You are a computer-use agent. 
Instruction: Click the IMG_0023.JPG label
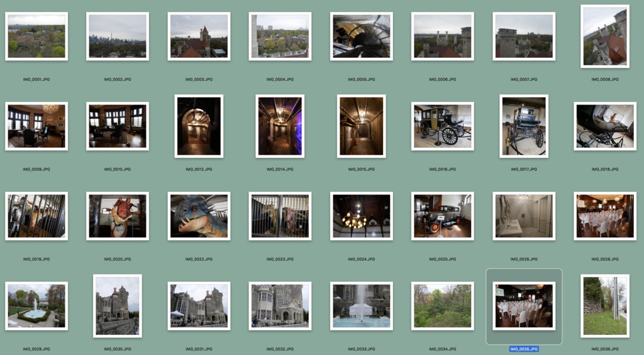pos(280,259)
